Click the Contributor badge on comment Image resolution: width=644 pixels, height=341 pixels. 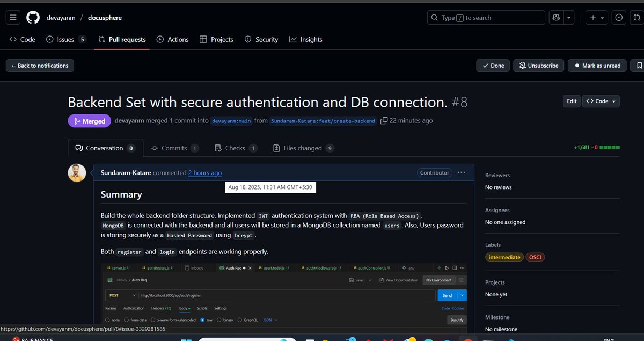pos(434,172)
